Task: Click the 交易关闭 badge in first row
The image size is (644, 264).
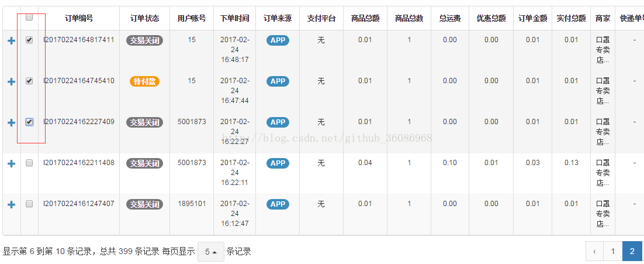Action: pyautogui.click(x=144, y=40)
